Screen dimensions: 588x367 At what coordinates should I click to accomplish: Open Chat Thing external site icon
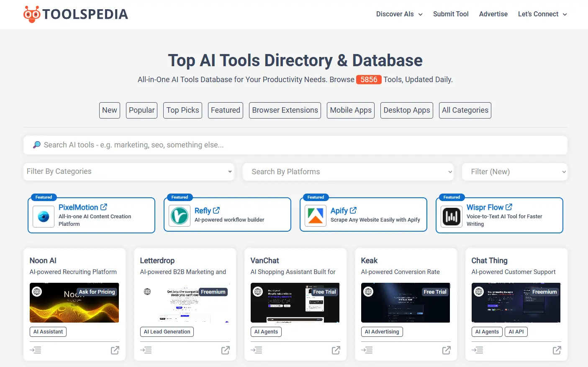click(x=557, y=350)
